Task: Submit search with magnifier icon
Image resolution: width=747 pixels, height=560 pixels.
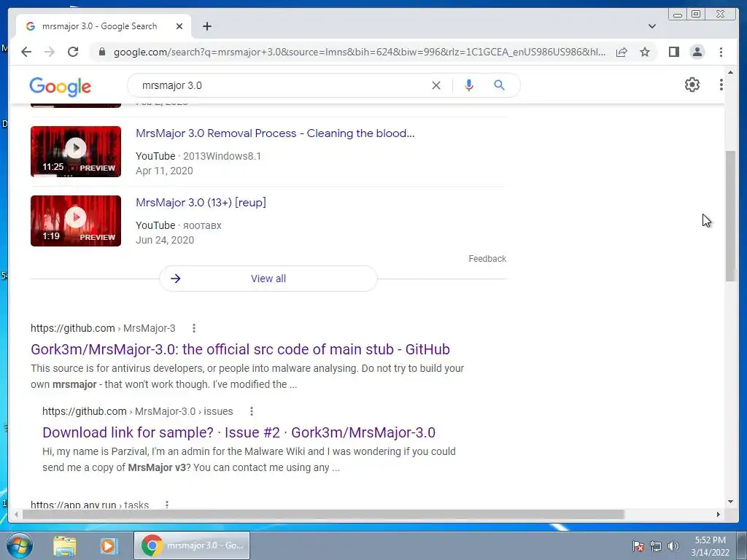Action: click(x=499, y=85)
